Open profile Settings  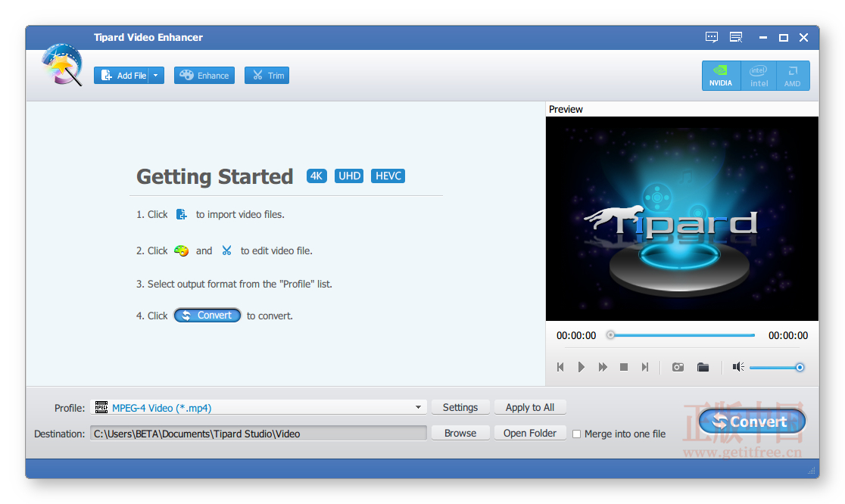click(x=460, y=408)
